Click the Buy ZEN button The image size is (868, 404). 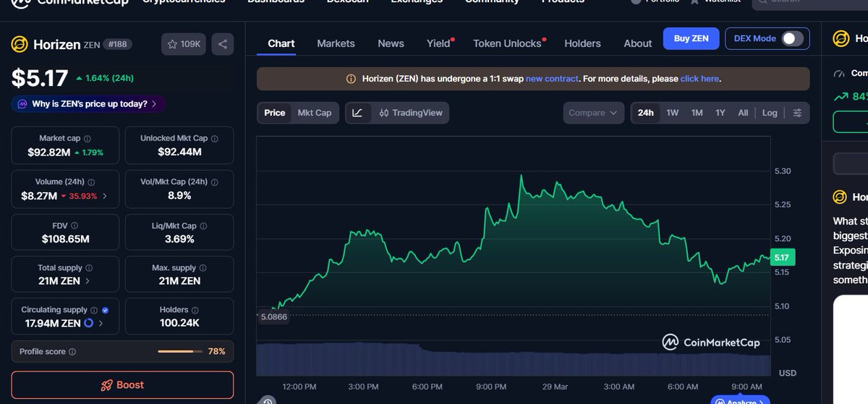coord(691,38)
